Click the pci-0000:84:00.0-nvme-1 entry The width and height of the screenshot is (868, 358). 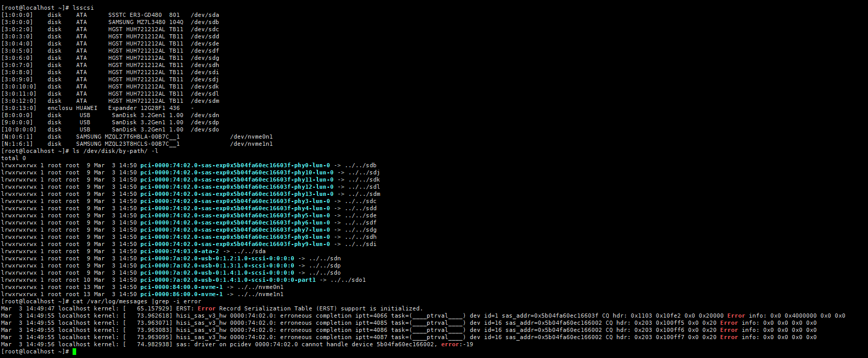(x=181, y=287)
